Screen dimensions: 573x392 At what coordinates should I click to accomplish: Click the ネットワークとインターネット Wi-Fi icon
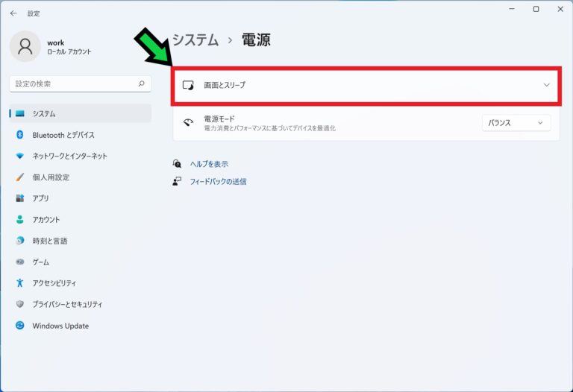coord(20,156)
